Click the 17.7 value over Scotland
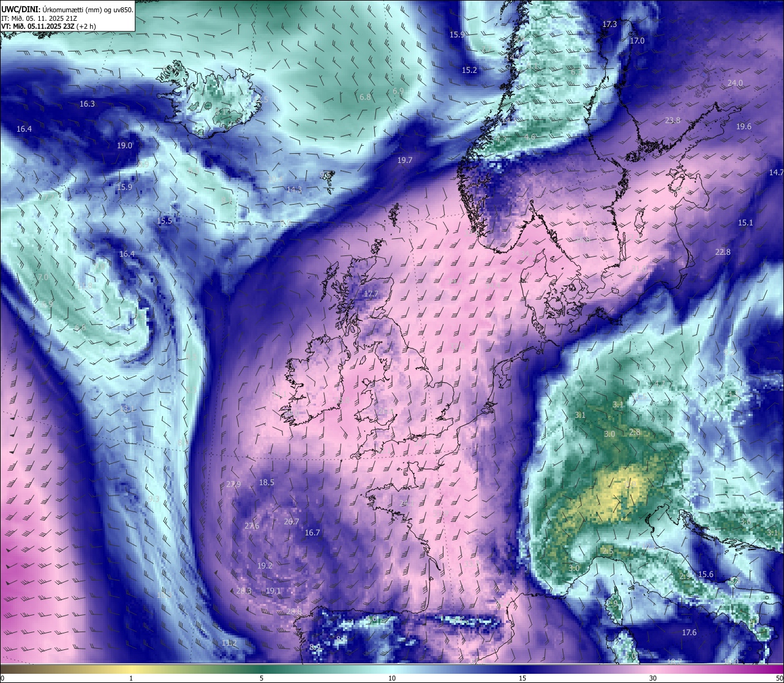 click(371, 294)
